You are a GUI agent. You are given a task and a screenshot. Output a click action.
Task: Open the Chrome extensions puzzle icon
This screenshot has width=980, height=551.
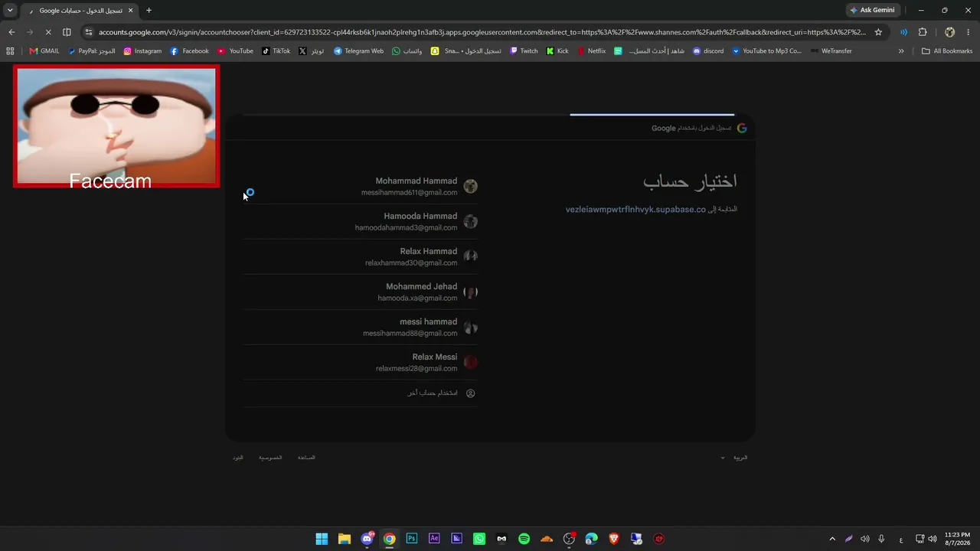pos(923,32)
